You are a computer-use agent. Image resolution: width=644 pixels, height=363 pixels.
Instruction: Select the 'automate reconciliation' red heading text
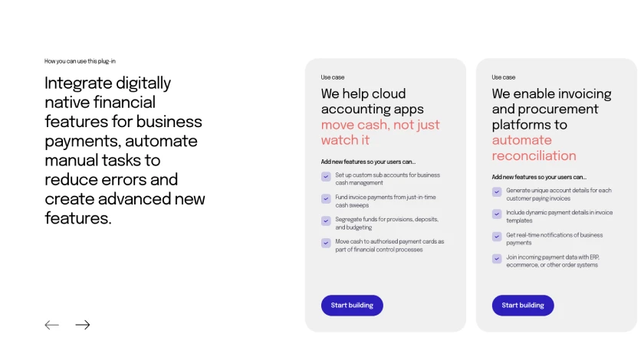pos(534,148)
